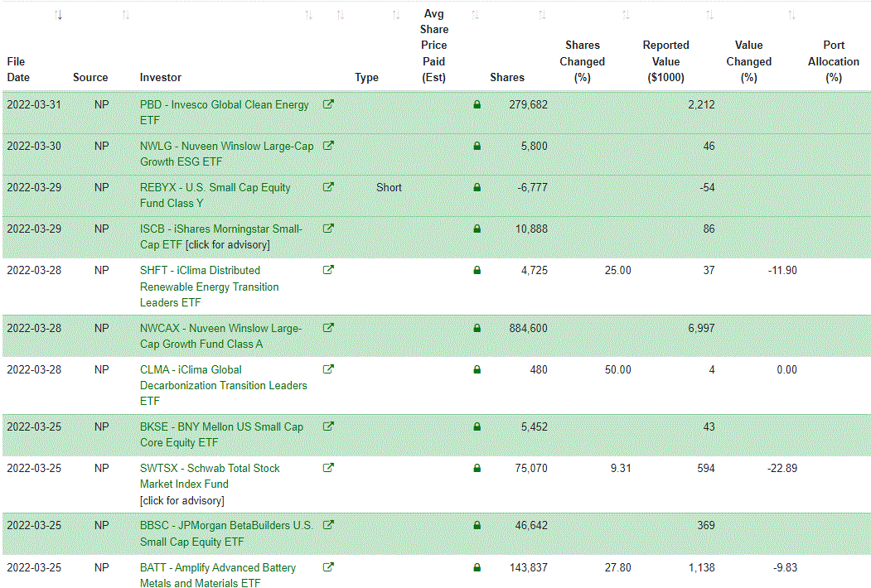Select shares changed 50.00 in CLMA row
The width and height of the screenshot is (871, 588).
point(617,370)
